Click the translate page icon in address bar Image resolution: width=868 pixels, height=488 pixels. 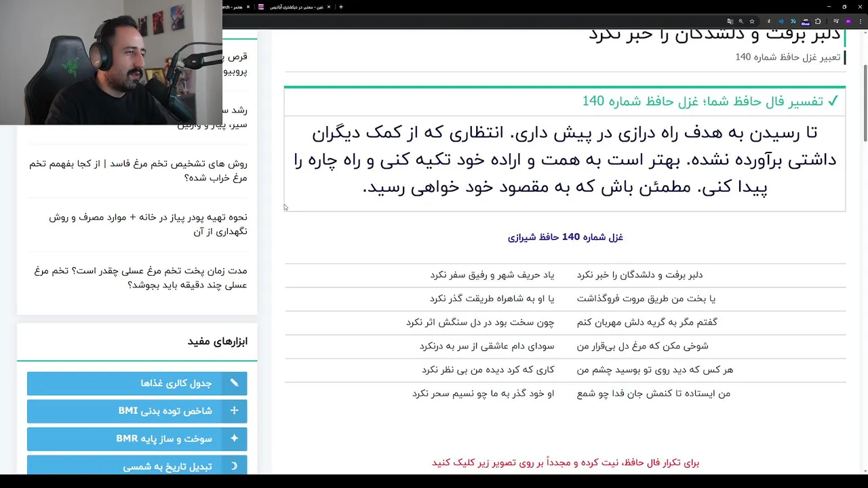730,22
